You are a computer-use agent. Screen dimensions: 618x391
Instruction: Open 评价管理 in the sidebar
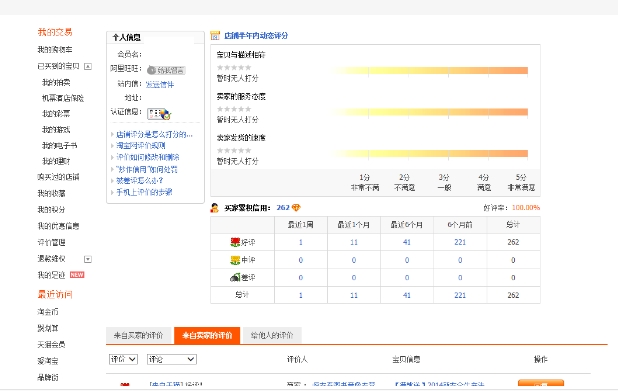[x=51, y=242]
